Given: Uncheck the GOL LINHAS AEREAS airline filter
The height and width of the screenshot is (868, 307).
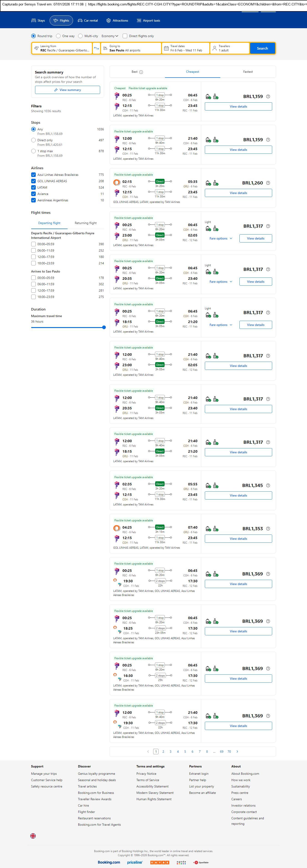Looking at the screenshot, I should [33, 181].
